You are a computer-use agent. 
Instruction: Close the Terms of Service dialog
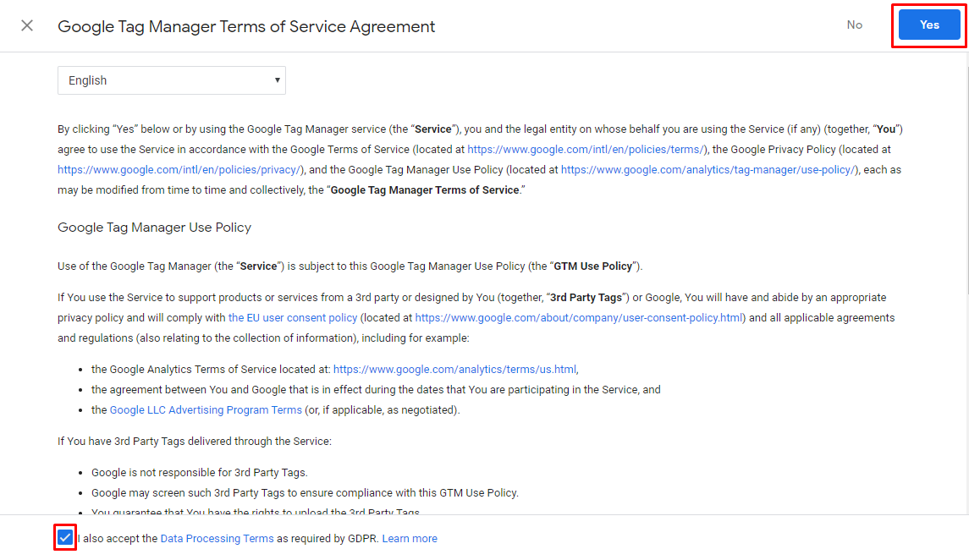[26, 25]
